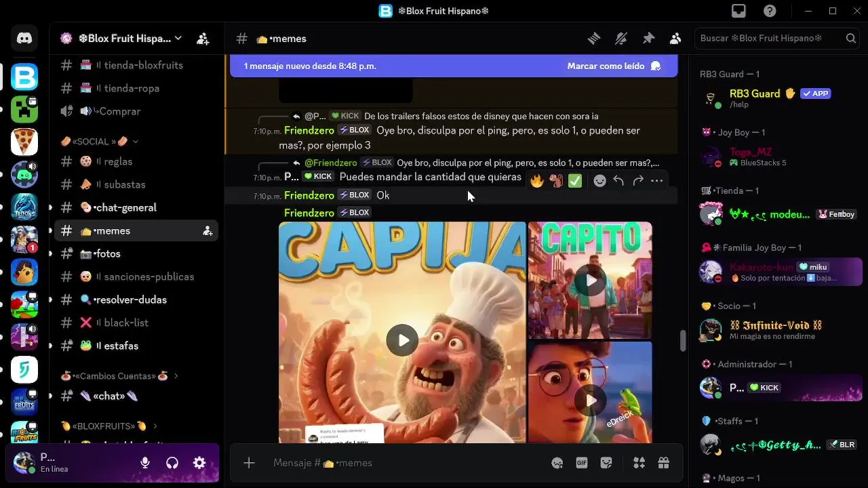Click the @Friendzero reply reference
This screenshot has height=488, width=868.
(330, 163)
